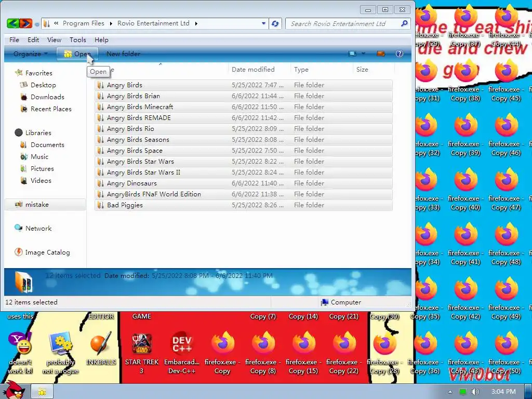Open the Organize dropdown menu
The image size is (532, 399).
[x=30, y=54]
